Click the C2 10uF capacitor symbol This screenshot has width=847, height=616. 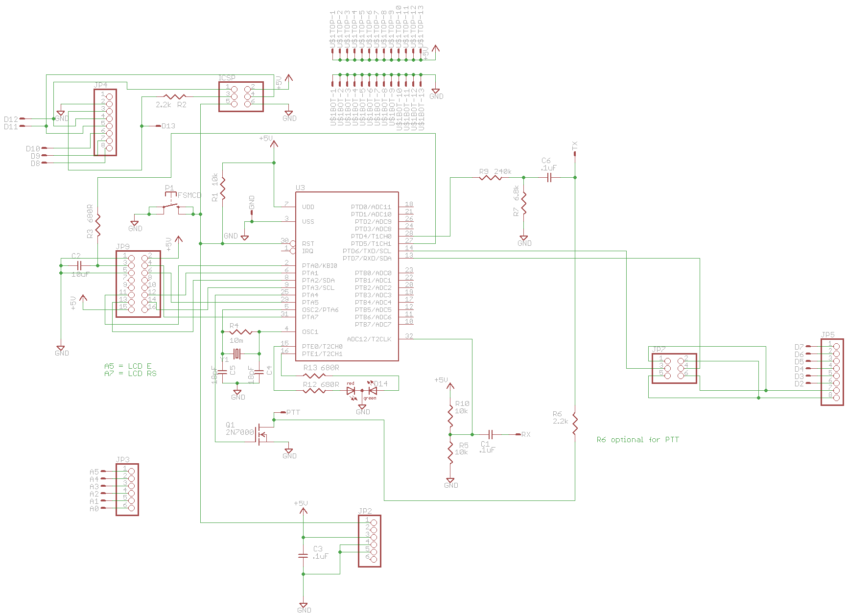point(79,265)
